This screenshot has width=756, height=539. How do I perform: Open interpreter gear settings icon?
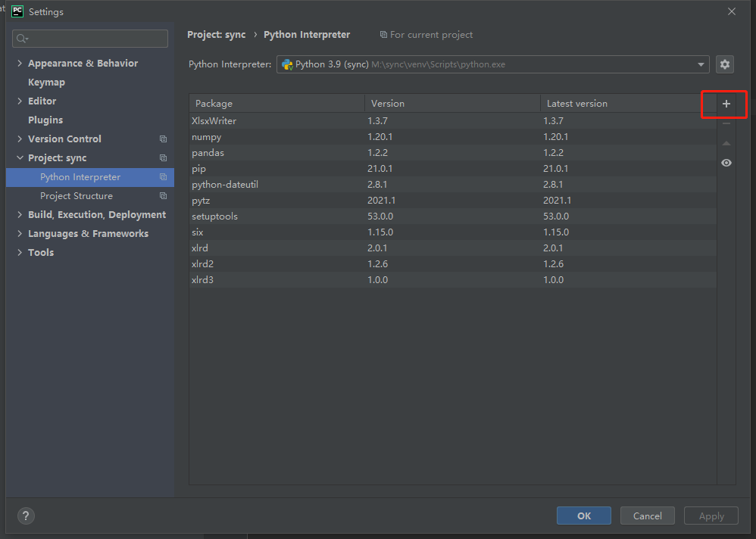click(x=725, y=64)
